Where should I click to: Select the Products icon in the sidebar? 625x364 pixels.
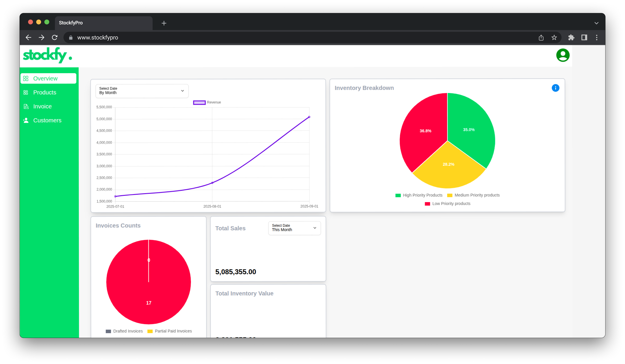[x=26, y=92]
